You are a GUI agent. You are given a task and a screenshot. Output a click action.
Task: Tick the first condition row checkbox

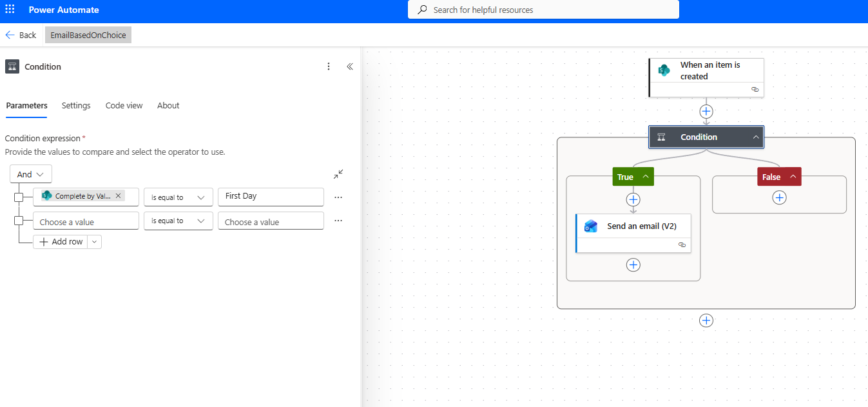coord(19,197)
